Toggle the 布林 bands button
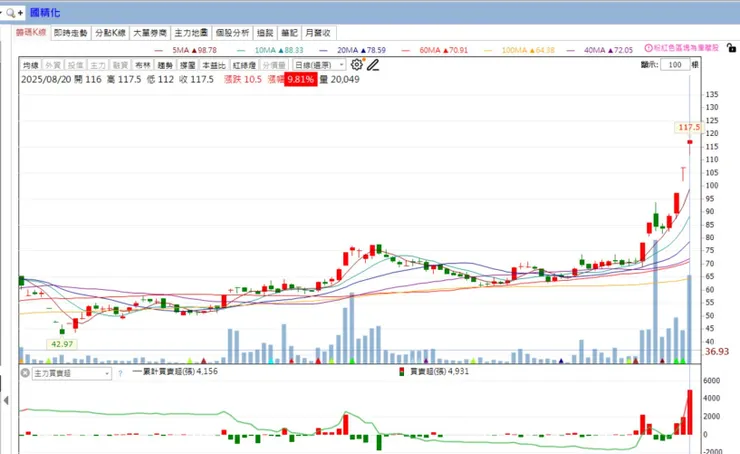Image resolution: width=740 pixels, height=454 pixels. click(x=143, y=65)
